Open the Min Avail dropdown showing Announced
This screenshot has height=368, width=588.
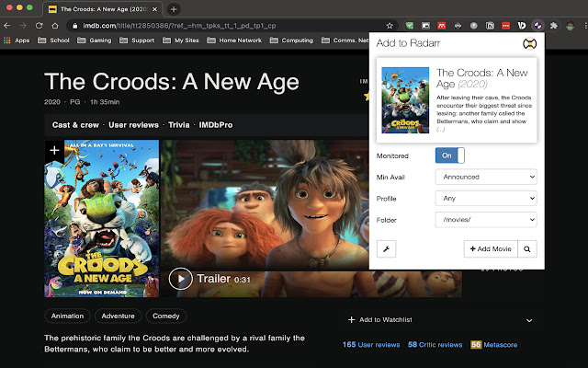tap(486, 177)
